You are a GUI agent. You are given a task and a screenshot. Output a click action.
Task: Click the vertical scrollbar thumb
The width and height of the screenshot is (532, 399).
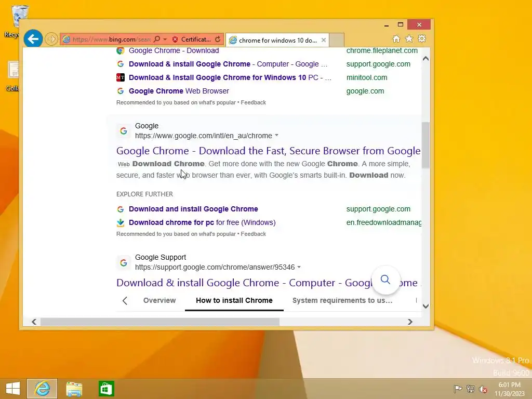tap(426, 145)
